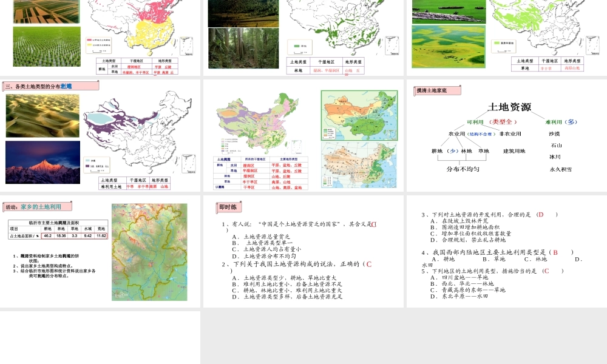Click option 'B. 难利用土地比重小,后备土地资源不足'
The image size is (607, 364).
[287, 285]
